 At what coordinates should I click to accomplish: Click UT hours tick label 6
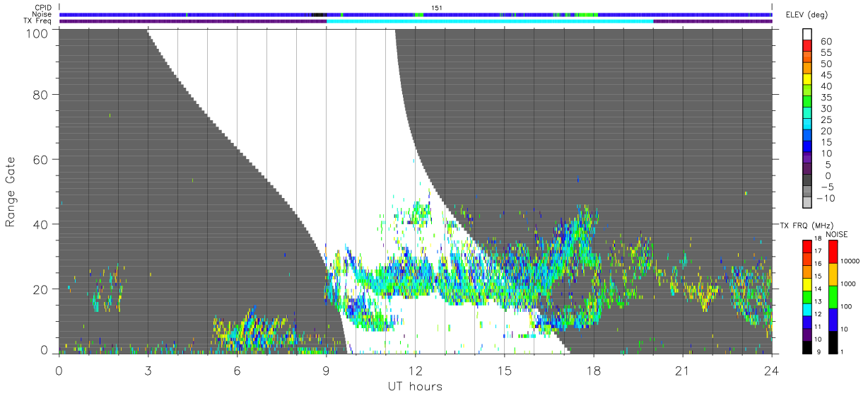[x=237, y=371]
